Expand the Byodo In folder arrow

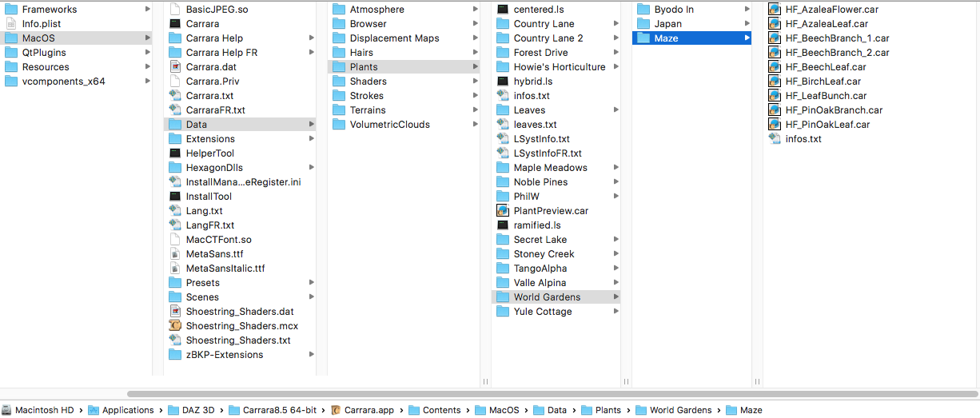point(747,10)
